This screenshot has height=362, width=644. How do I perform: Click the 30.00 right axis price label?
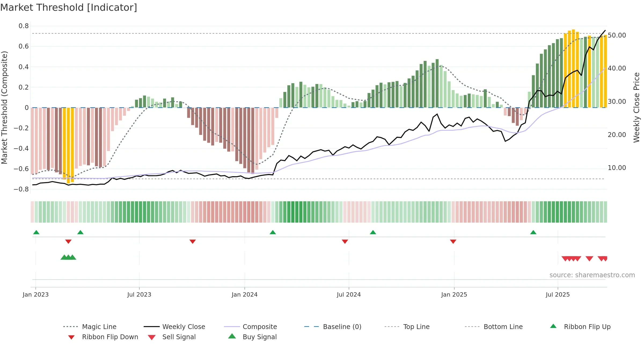click(x=617, y=102)
